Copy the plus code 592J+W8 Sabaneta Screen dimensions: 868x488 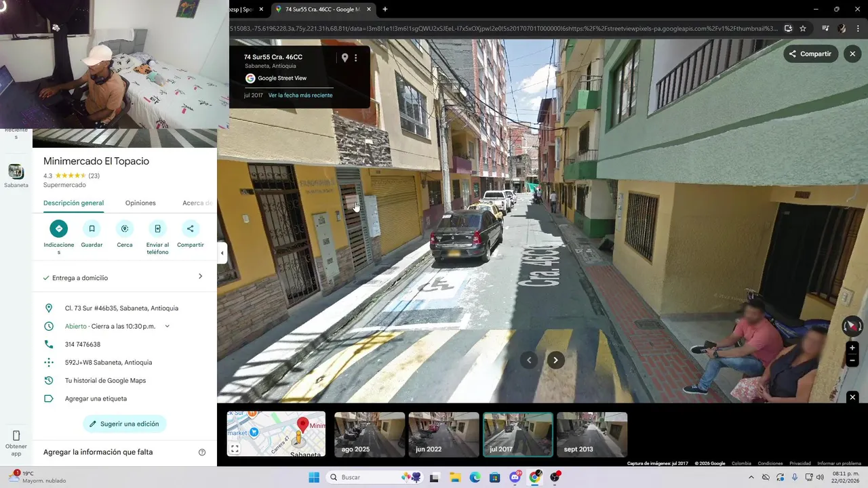tap(108, 363)
